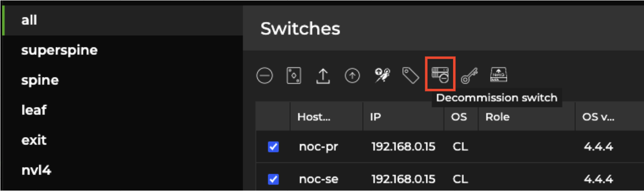Click the Role column header
Image resolution: width=644 pixels, height=191 pixels.
[497, 117]
